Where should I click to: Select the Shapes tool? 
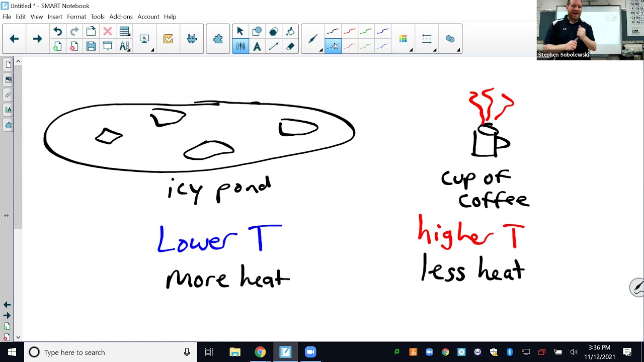(x=257, y=32)
